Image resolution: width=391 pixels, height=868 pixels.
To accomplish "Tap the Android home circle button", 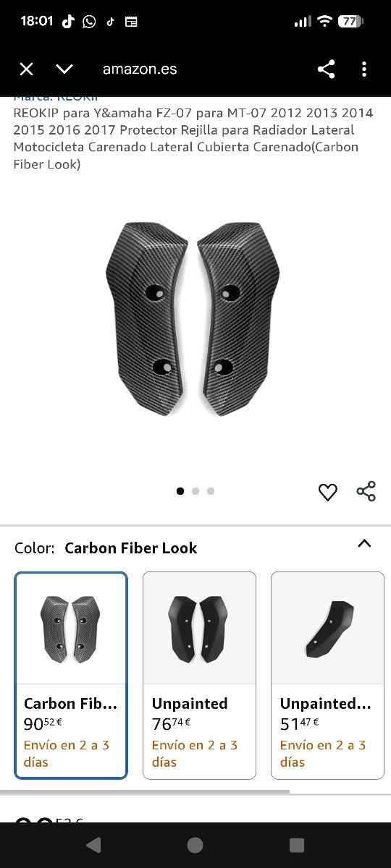I will (195, 845).
